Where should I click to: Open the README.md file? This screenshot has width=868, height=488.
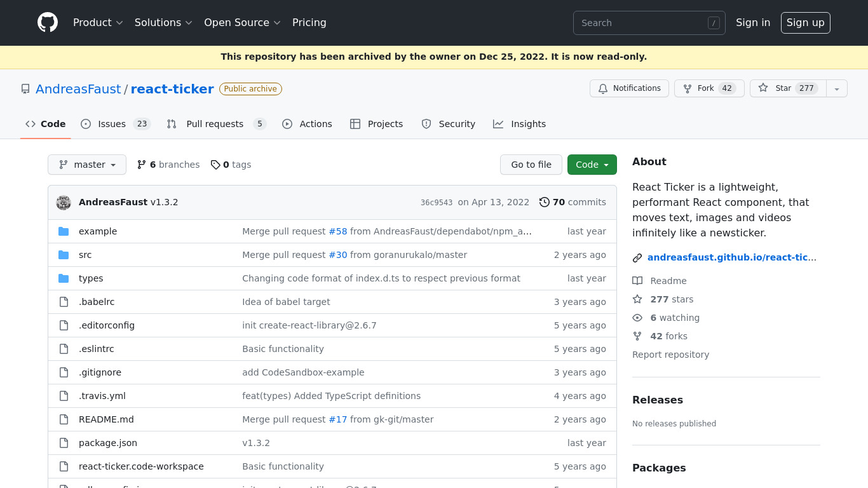pos(106,419)
